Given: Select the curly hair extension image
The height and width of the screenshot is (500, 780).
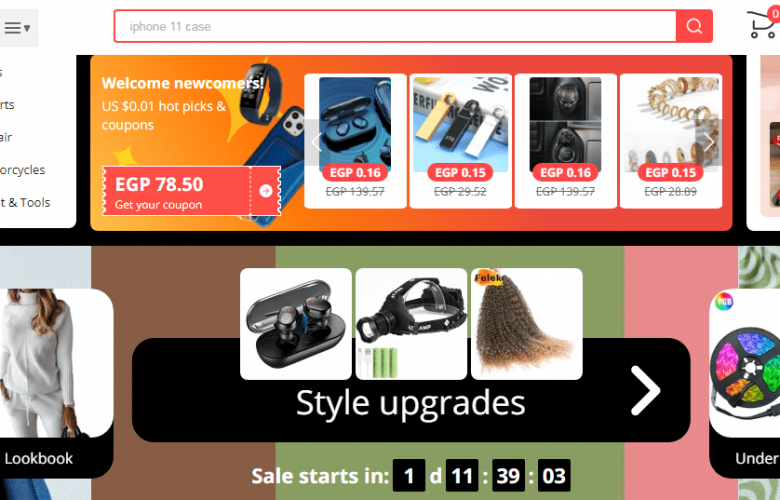Looking at the screenshot, I should [527, 324].
